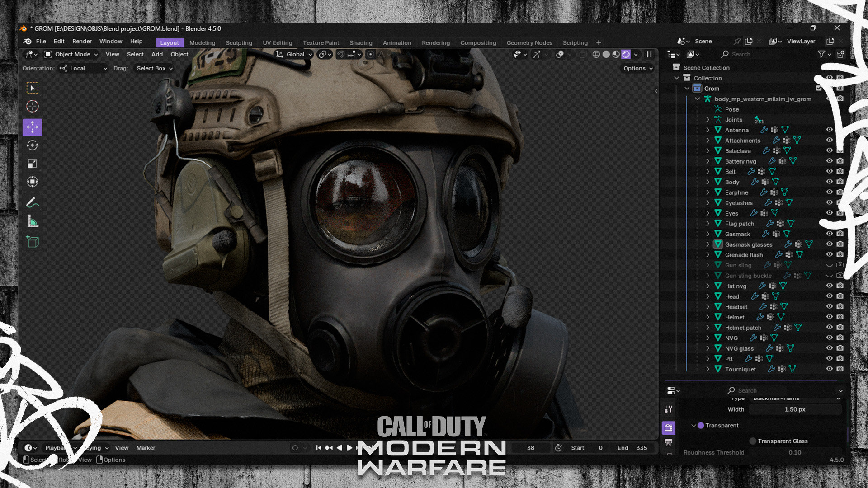Expand the Gasmask glasses tree item
The height and width of the screenshot is (488, 868).
(x=708, y=244)
